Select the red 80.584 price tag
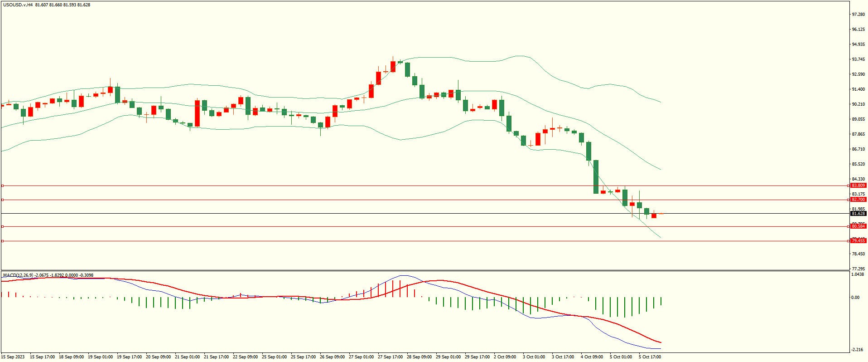868x362 pixels. pos(858,226)
